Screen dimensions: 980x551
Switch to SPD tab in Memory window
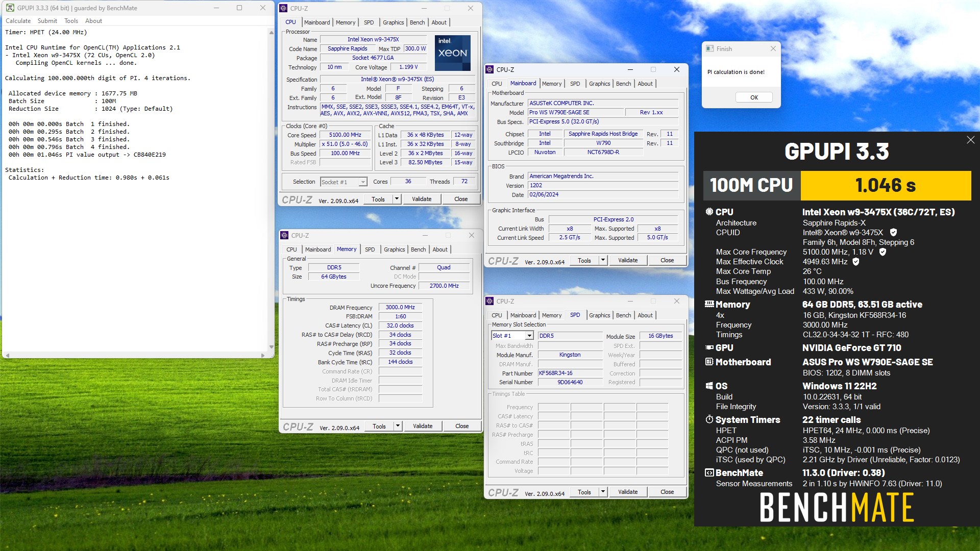click(x=370, y=249)
